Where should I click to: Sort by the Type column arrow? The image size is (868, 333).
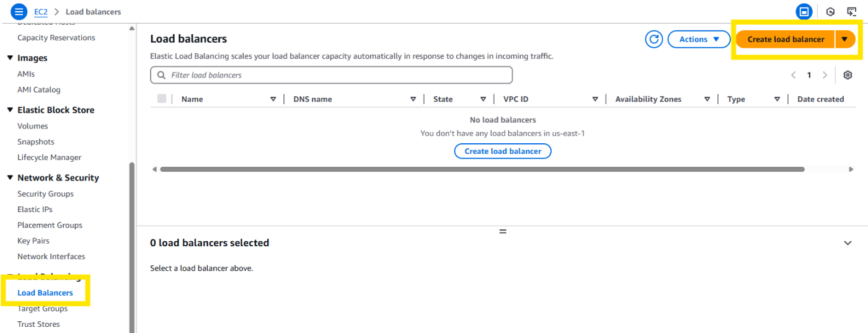coord(777,99)
